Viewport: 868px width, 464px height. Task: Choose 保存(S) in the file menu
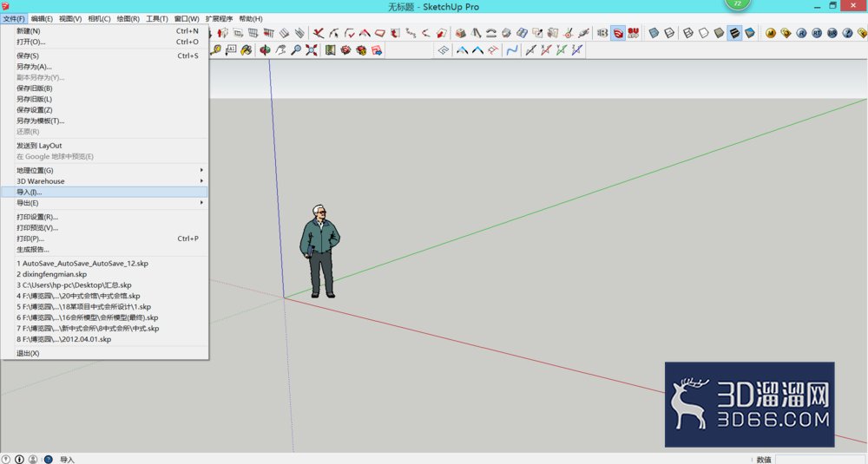pos(105,56)
